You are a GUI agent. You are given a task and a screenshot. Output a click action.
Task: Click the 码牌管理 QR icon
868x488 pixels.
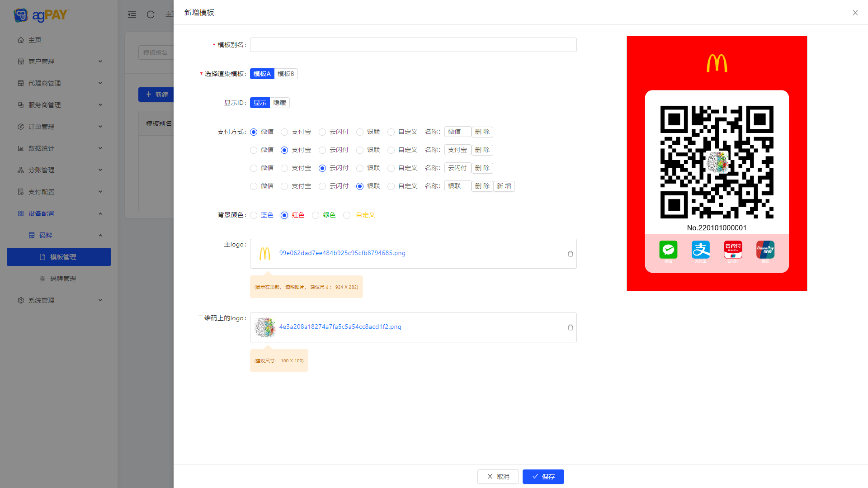pyautogui.click(x=42, y=279)
